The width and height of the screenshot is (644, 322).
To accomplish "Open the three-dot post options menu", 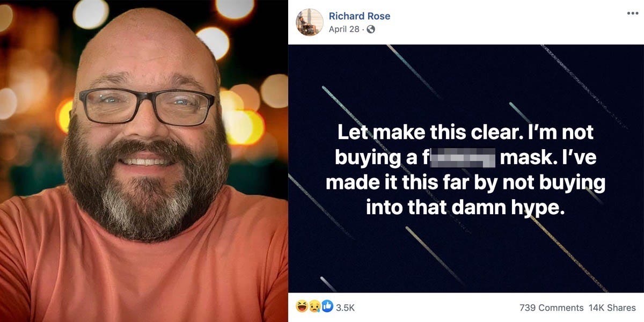I will tap(632, 13).
